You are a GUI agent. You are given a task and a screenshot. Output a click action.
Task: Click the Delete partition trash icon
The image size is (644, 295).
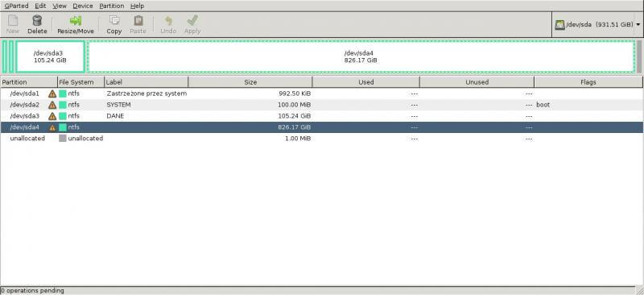[x=37, y=21]
